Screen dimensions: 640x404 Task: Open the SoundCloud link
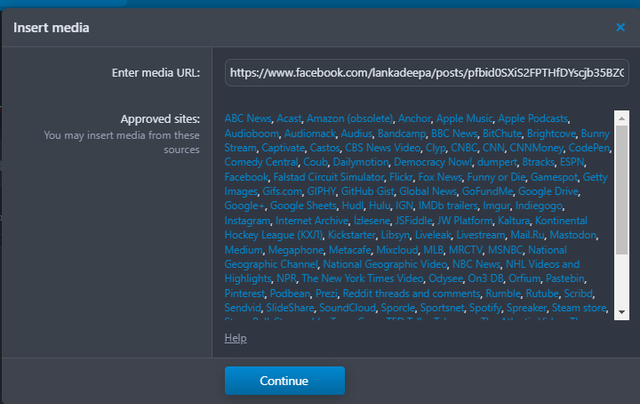pyautogui.click(x=347, y=308)
